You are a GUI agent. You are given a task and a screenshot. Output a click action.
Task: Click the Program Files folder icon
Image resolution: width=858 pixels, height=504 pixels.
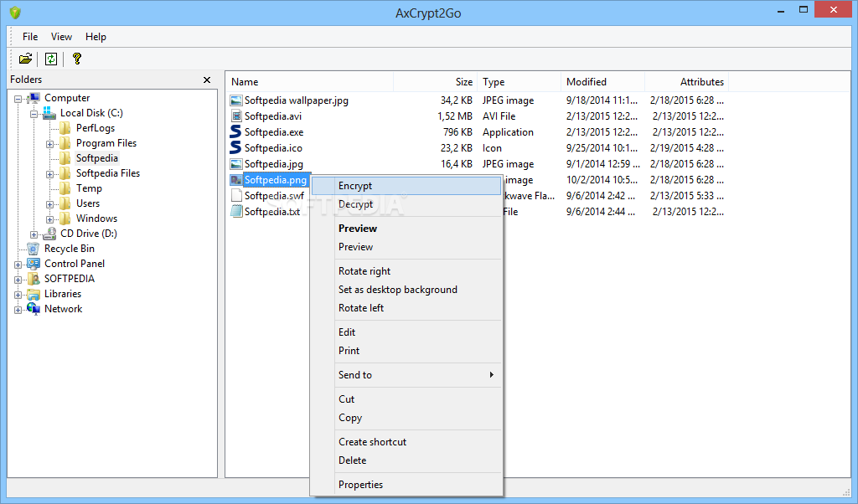[x=65, y=143]
